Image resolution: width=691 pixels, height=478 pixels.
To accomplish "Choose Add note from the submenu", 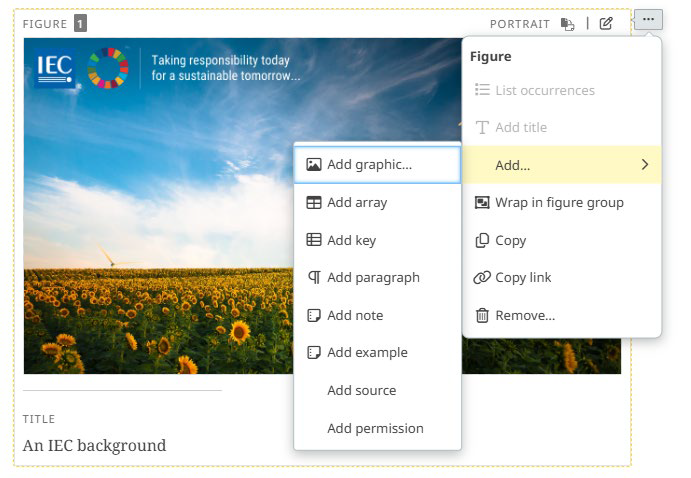I will pyautogui.click(x=377, y=315).
